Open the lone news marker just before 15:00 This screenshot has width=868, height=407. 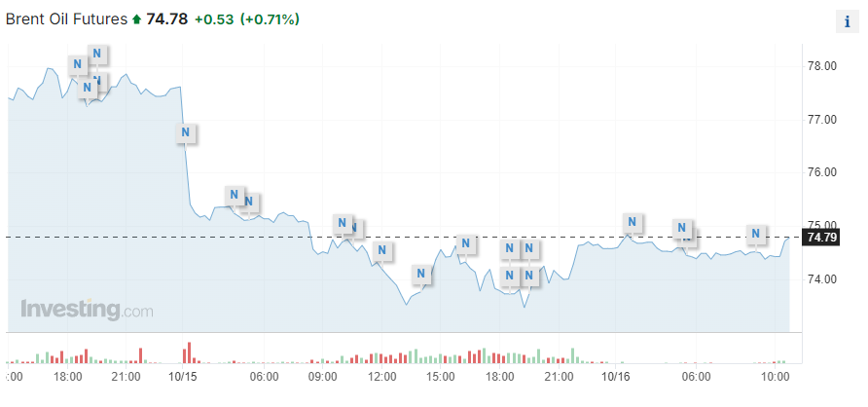tap(421, 274)
